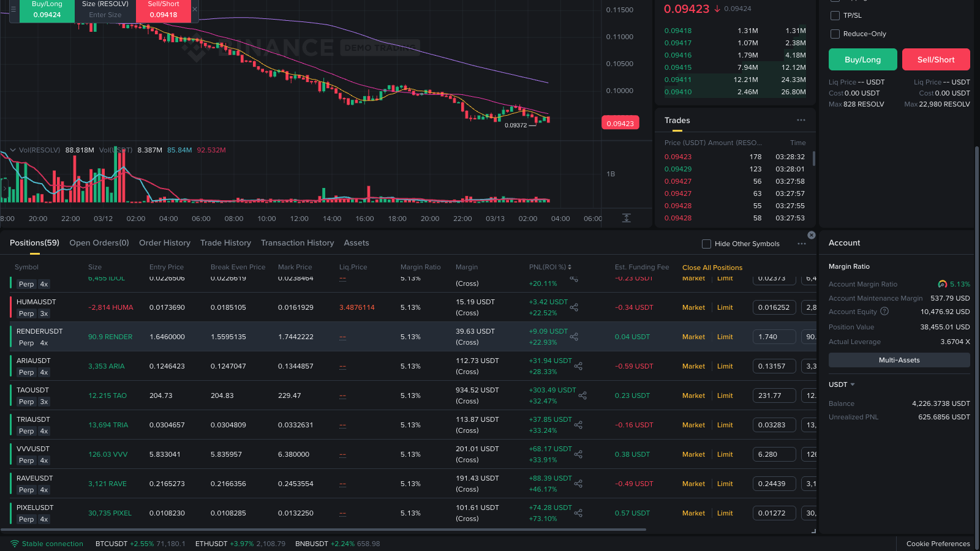This screenshot has width=980, height=551.
Task: Click share icon on RENDERUSDT position row
Action: [574, 337]
